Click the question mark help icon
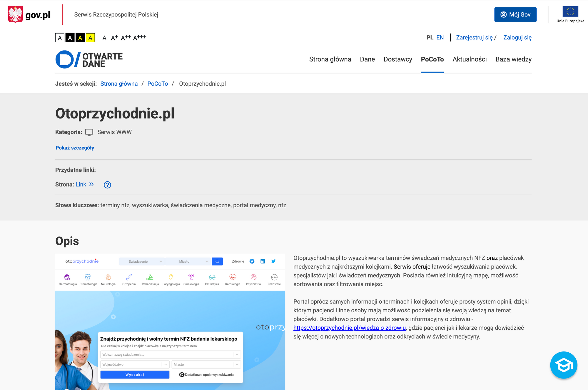 click(x=107, y=185)
